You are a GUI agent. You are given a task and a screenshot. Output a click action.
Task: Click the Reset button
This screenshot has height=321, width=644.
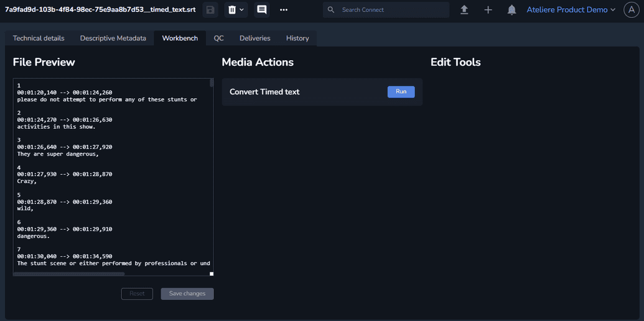click(137, 294)
